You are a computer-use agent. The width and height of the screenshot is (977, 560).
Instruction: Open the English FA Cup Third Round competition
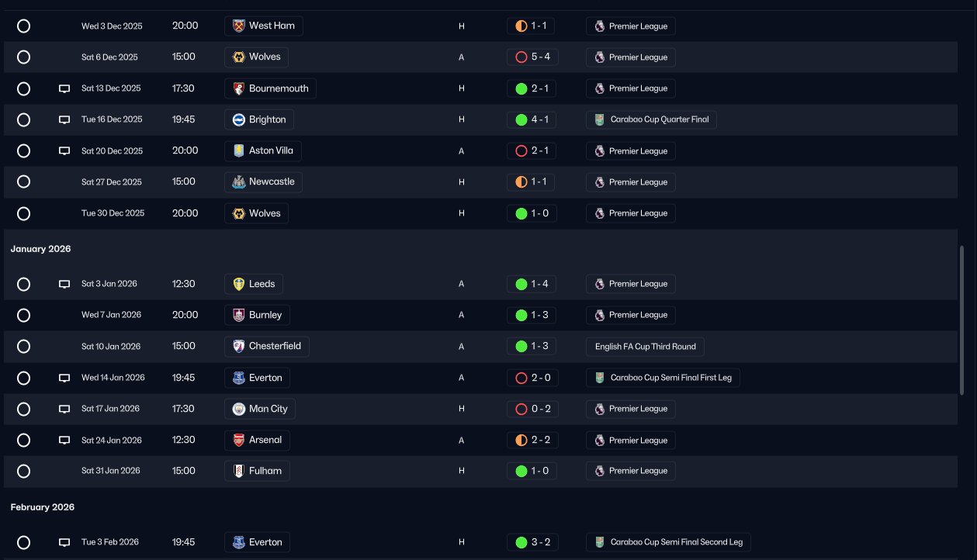[645, 346]
